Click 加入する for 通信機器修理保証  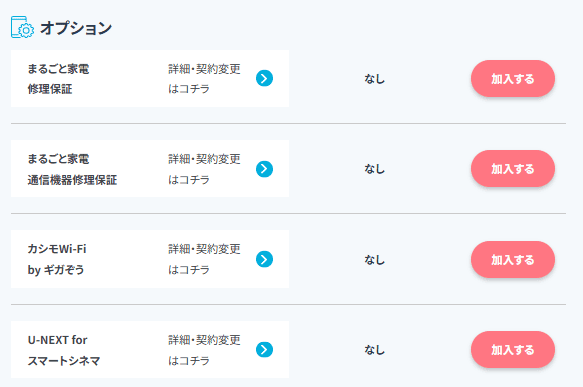[x=513, y=169]
